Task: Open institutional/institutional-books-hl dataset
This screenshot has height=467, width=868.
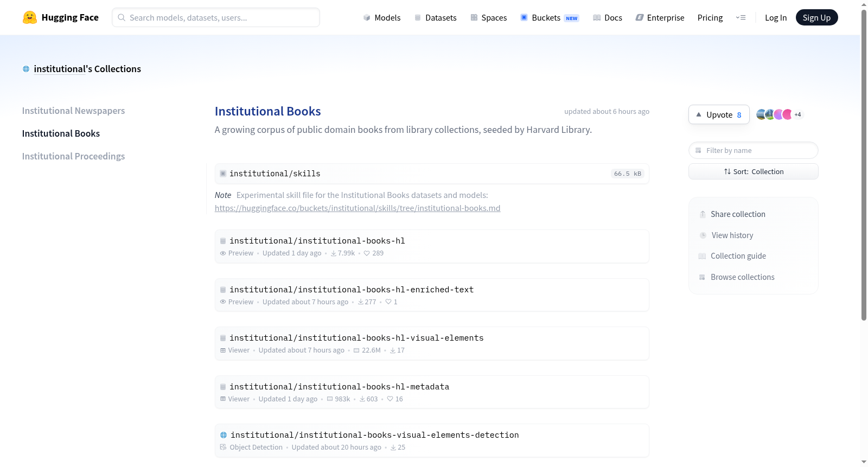Action: coord(317,241)
